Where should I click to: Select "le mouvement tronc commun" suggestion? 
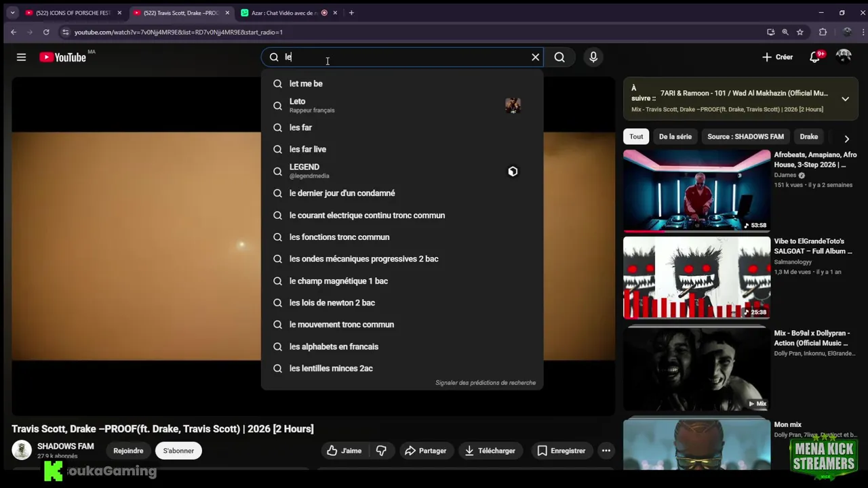tap(402, 325)
